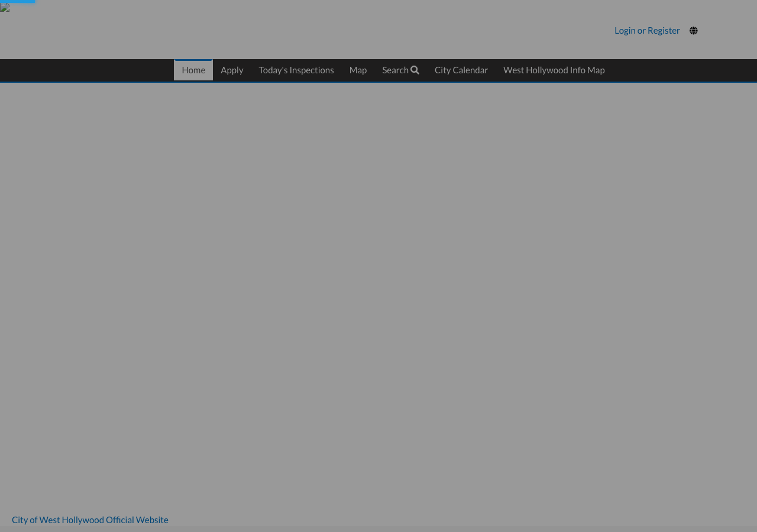Click the words Info Map in navigation bar
Screen dimensions: 757x532
pyautogui.click(x=587, y=70)
